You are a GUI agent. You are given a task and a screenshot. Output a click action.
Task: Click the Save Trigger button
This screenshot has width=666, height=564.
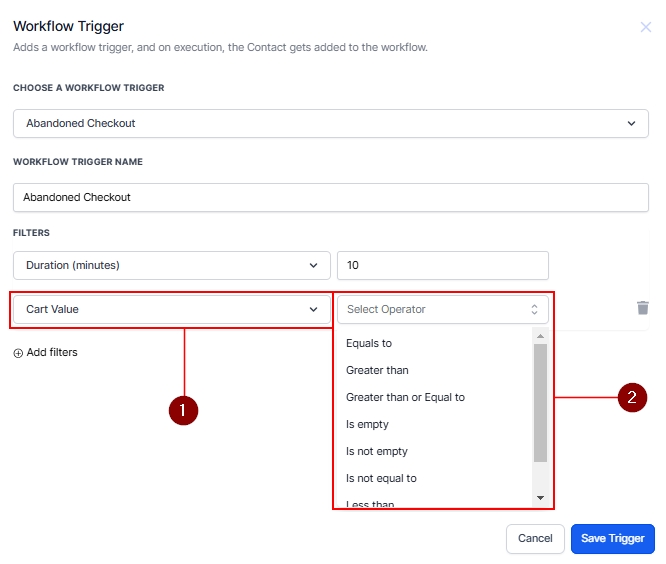[x=612, y=538]
